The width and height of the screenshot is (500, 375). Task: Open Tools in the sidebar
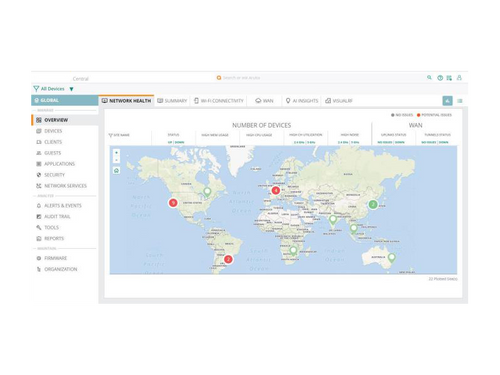click(47, 227)
